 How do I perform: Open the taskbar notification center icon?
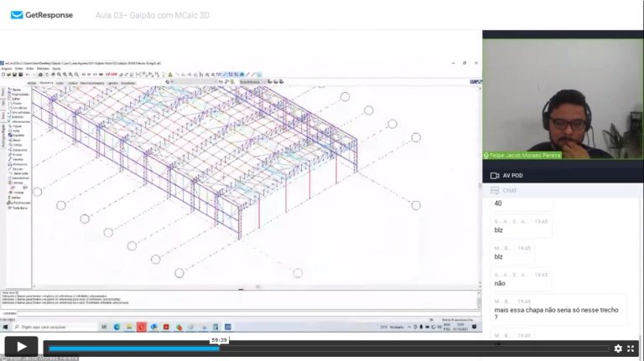tap(475, 327)
